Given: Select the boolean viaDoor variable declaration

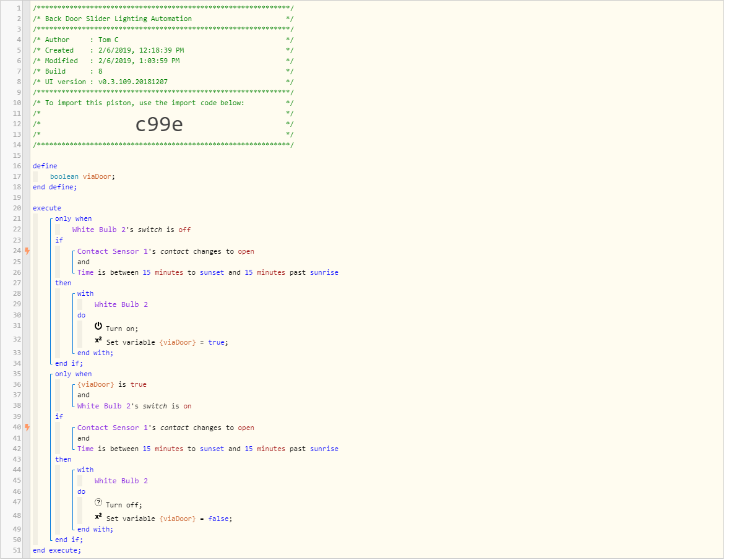Looking at the screenshot, I should pyautogui.click(x=82, y=176).
